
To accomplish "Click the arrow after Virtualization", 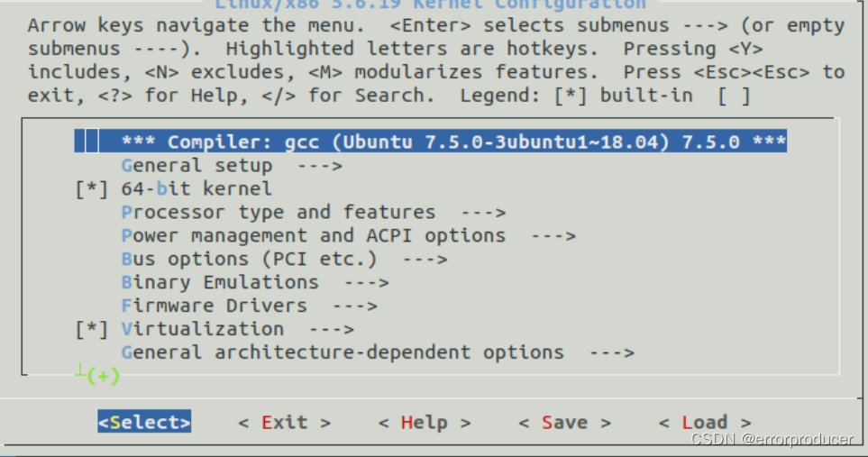I will coord(331,330).
